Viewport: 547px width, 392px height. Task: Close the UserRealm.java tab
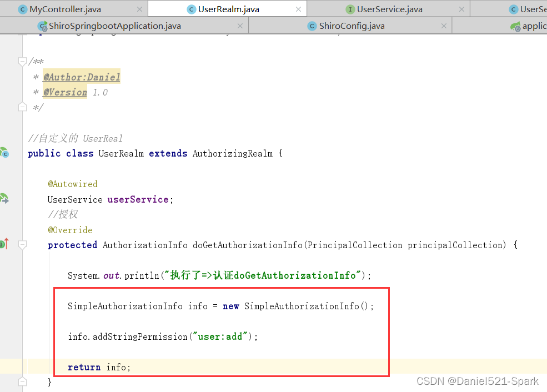298,9
